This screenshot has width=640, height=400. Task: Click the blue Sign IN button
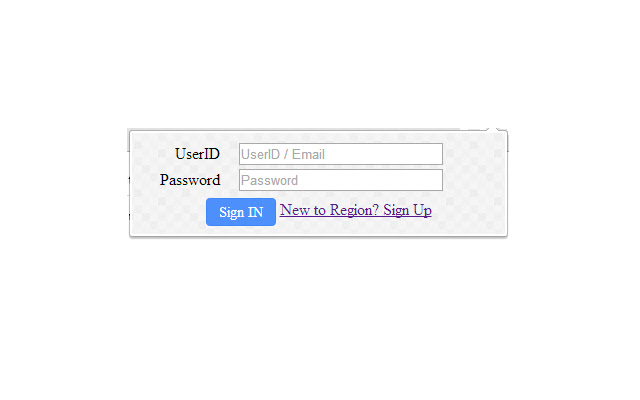tap(241, 212)
